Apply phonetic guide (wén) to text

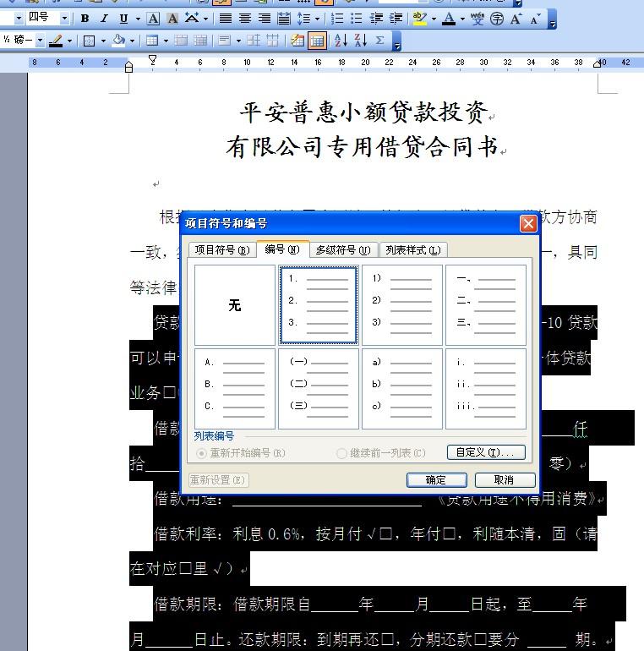click(478, 19)
